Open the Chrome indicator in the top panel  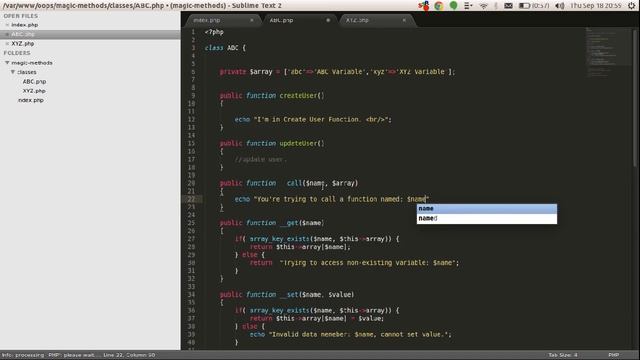(x=439, y=5)
